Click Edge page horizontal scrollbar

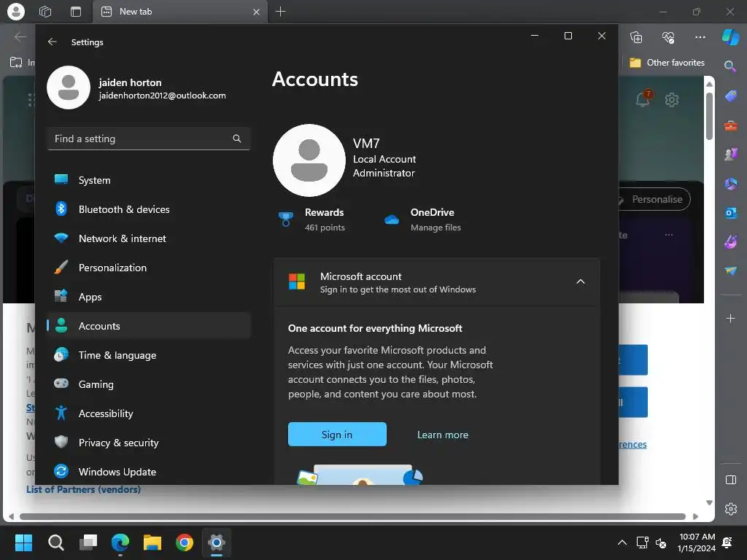(352, 517)
